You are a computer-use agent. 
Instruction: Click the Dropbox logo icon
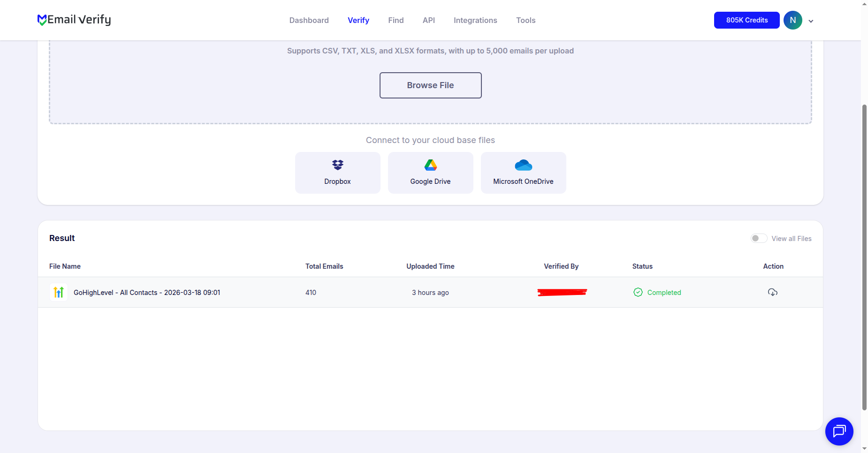tap(338, 165)
